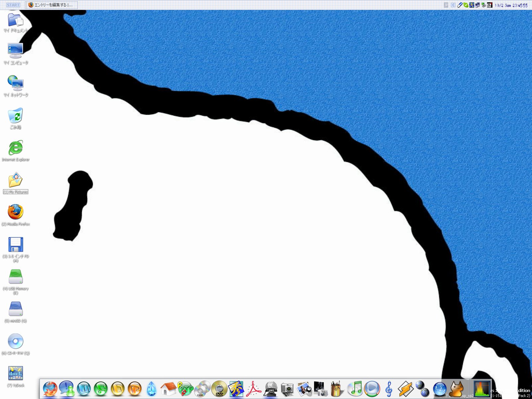Launch the orange cat icon in dock
Screen dimensions: 532x399
457,388
